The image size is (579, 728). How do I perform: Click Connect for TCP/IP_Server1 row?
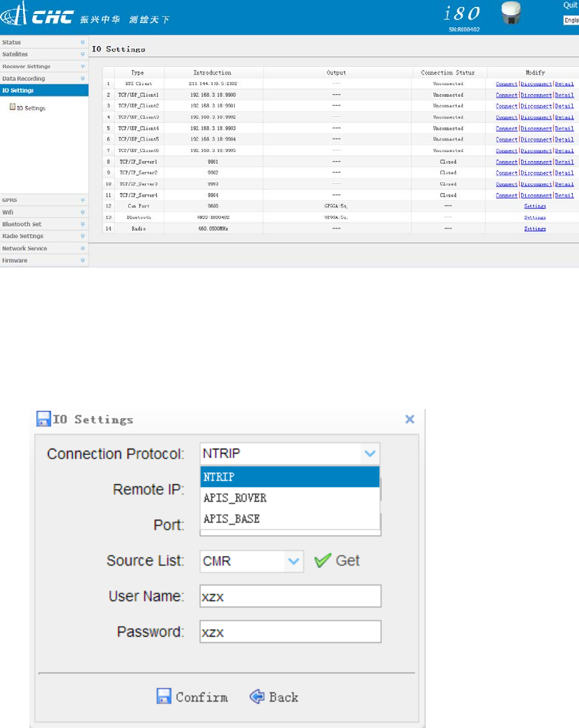click(x=506, y=162)
